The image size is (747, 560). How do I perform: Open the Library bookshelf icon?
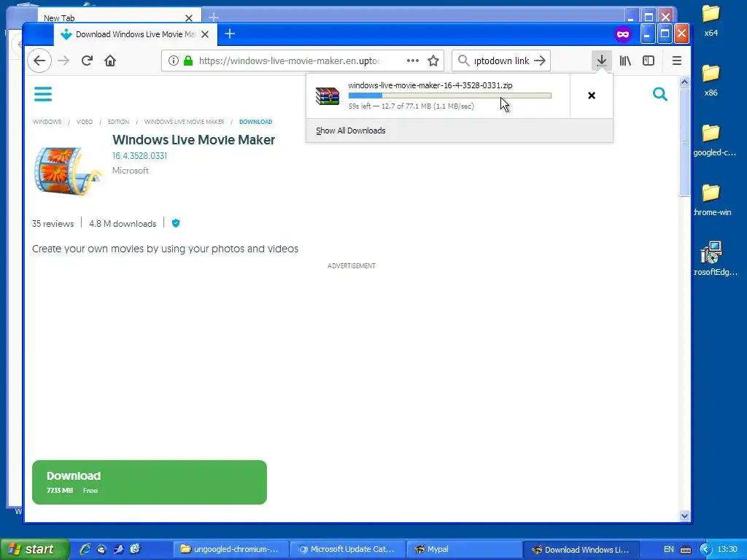coord(625,61)
